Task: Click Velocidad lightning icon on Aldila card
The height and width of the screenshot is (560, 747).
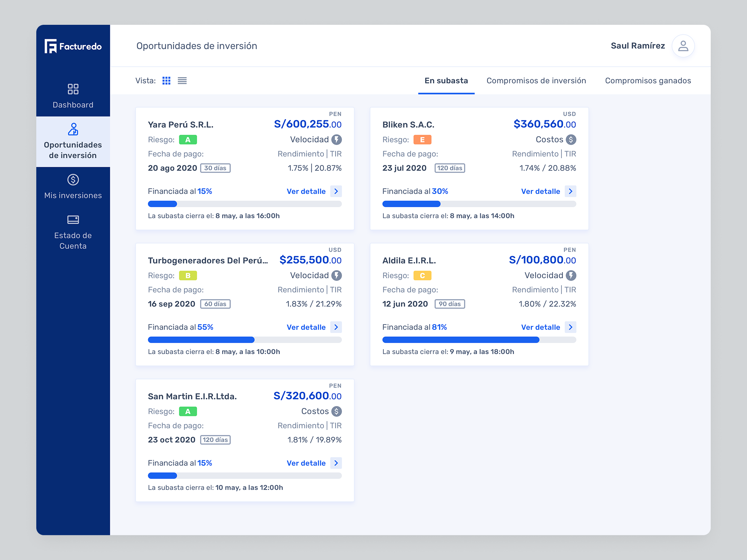Action: (571, 275)
